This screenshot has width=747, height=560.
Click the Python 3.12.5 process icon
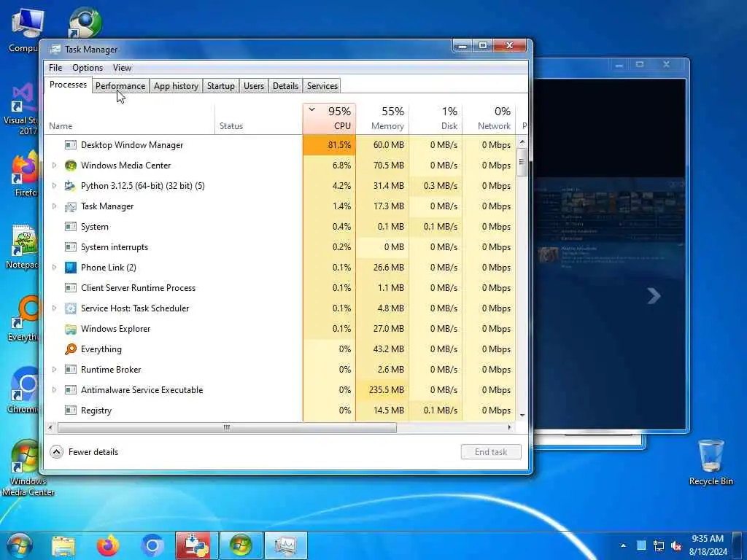coord(71,186)
